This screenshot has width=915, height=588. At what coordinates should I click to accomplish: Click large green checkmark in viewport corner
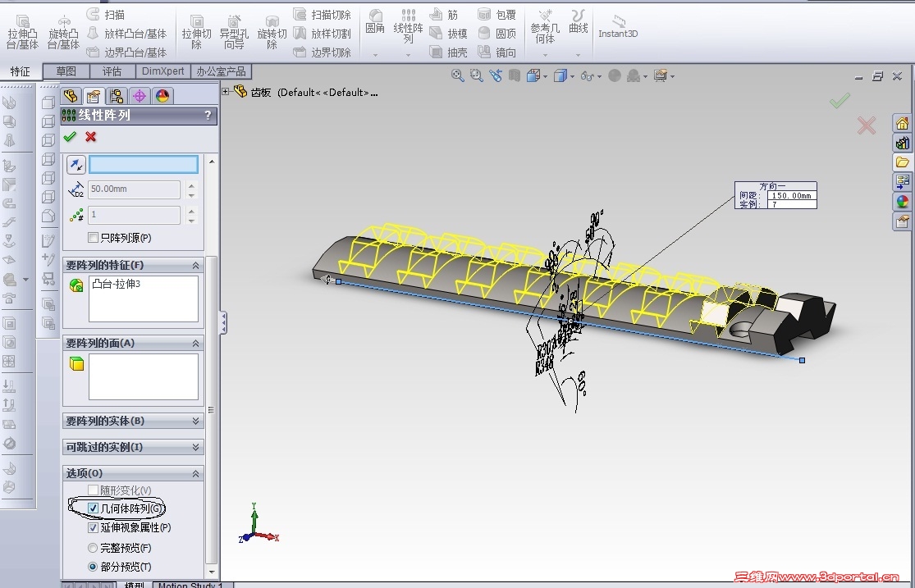coord(840,101)
